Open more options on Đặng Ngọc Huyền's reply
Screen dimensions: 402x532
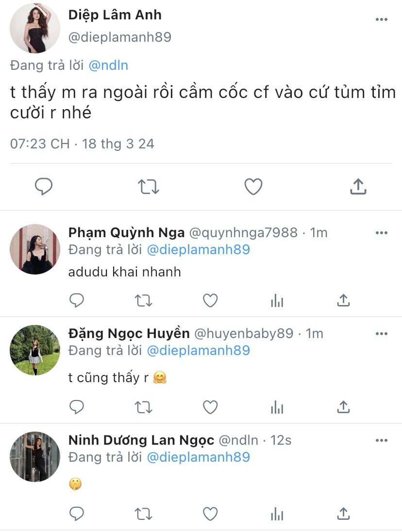point(382,334)
